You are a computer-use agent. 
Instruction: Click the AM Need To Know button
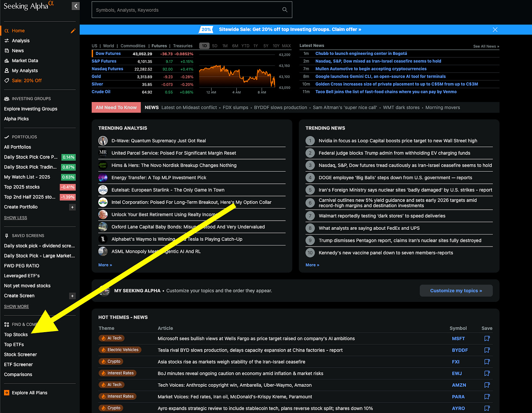click(x=116, y=108)
